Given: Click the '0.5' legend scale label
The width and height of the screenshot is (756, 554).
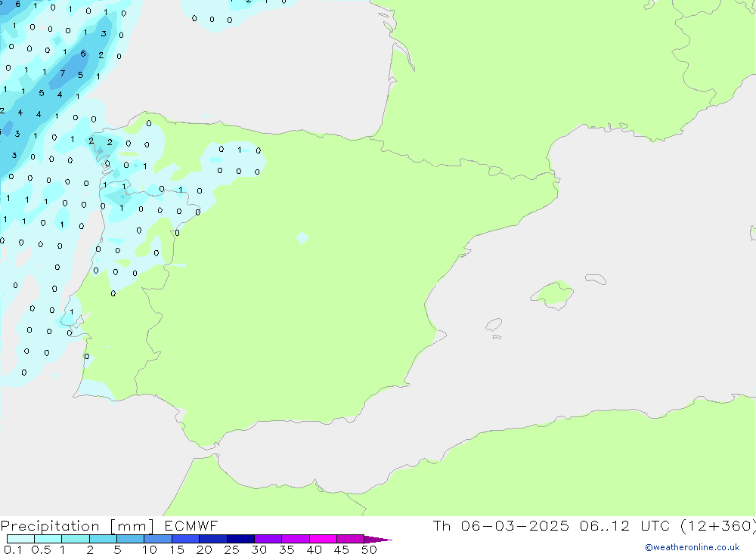Looking at the screenshot, I should tap(41, 549).
